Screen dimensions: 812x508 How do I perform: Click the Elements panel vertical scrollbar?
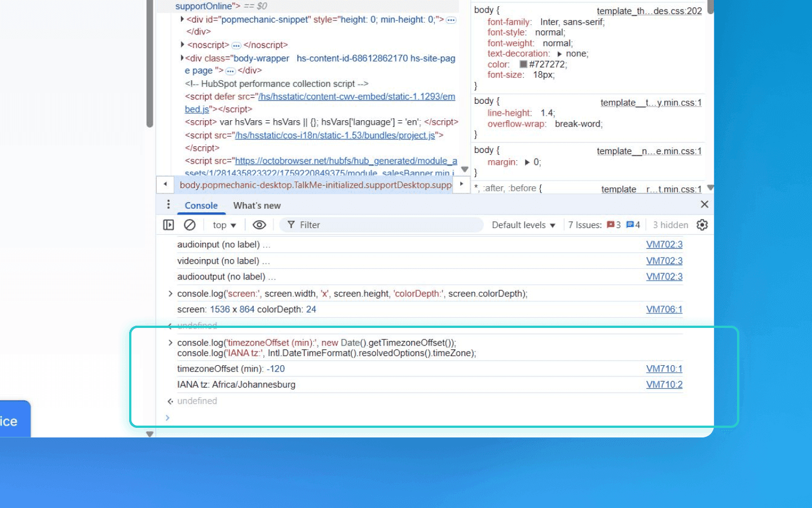coord(149,63)
